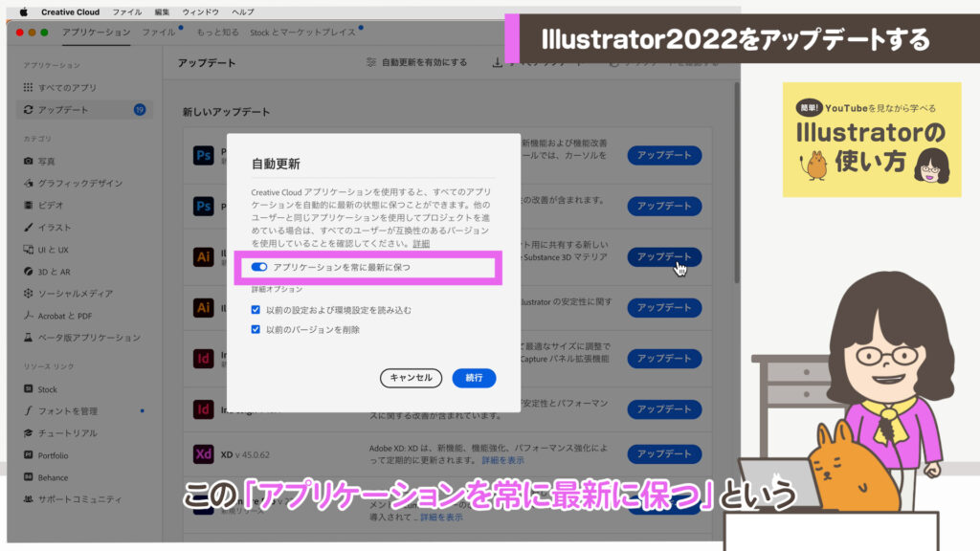This screenshot has width=980, height=551.
Task: Update the first InDesign entry
Action: click(x=664, y=359)
